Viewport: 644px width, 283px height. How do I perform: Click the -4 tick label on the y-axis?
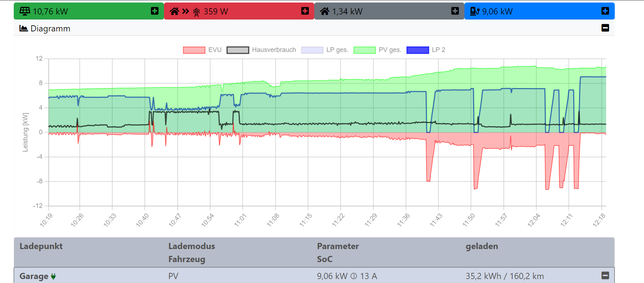39,157
